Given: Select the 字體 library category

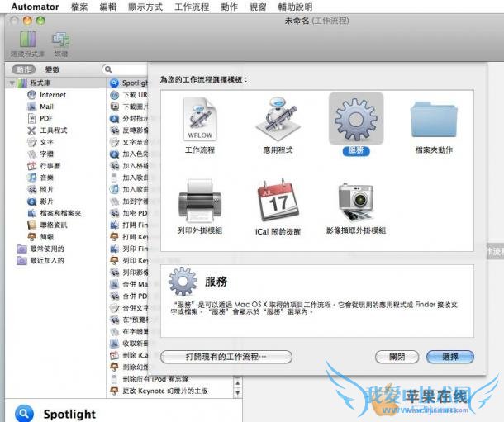Looking at the screenshot, I should pos(46,154).
